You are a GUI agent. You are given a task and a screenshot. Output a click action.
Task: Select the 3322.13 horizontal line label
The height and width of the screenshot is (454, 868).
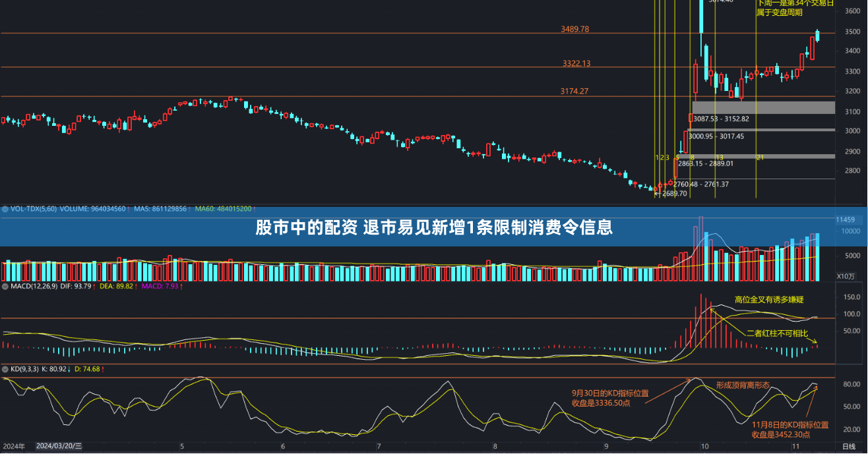[x=576, y=63]
